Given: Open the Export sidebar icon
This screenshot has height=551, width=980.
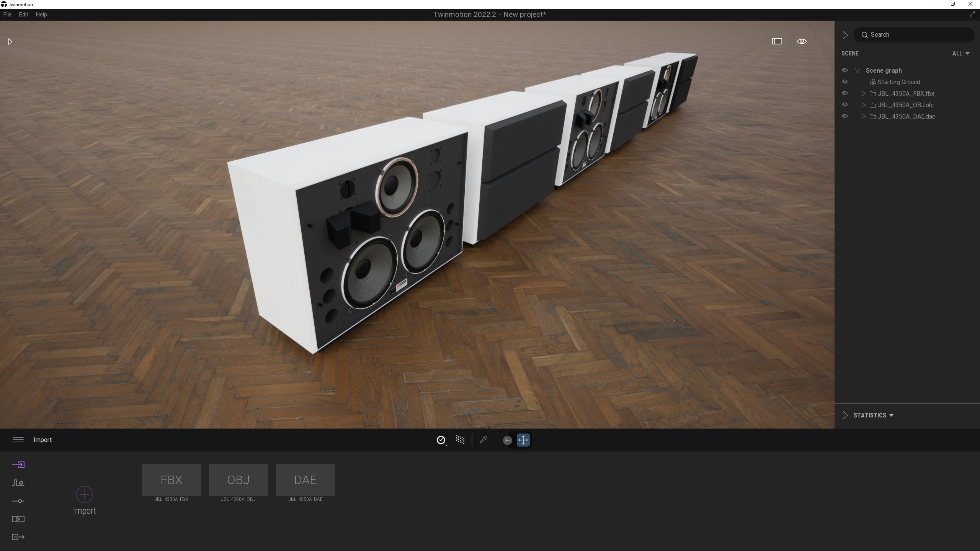Looking at the screenshot, I should point(18,537).
